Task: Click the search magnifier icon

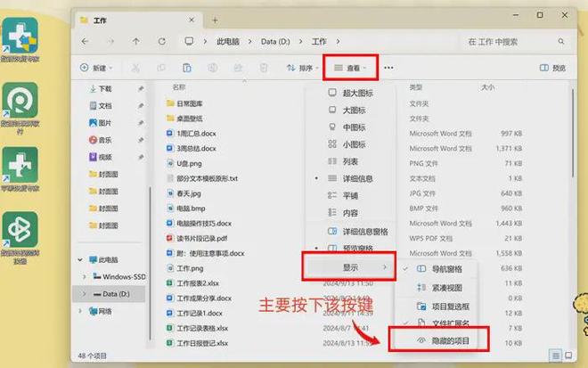Action: pos(561,41)
